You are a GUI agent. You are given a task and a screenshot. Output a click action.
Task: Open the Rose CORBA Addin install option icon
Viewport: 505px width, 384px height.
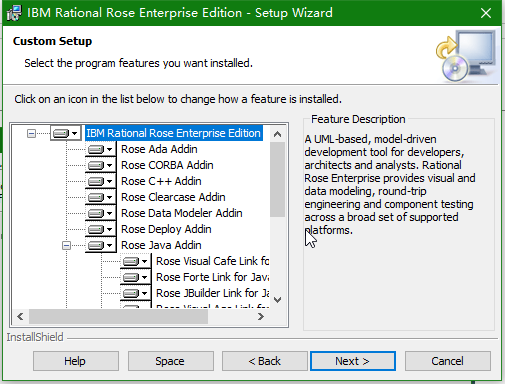[x=100, y=165]
